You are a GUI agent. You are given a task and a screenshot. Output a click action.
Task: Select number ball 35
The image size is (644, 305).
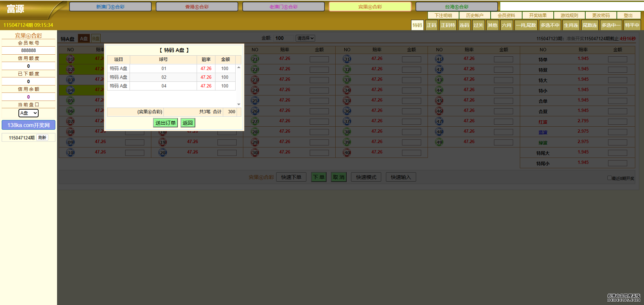[x=347, y=101]
